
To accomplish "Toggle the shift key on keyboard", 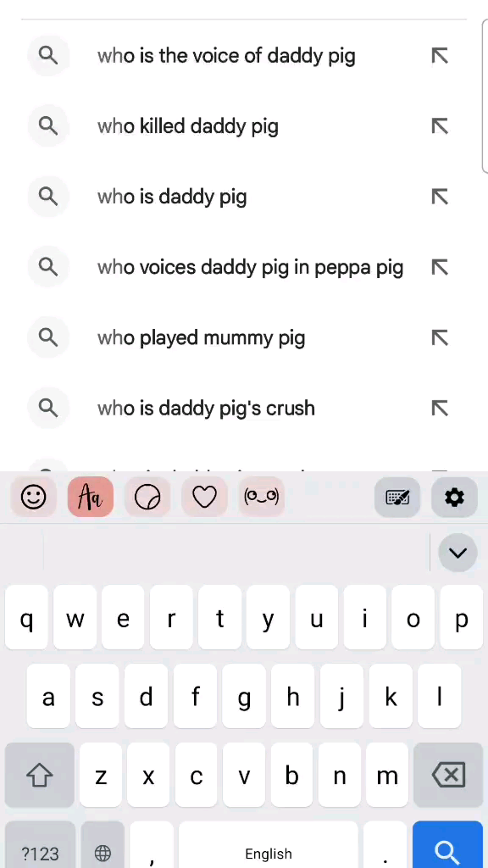I will click(40, 775).
